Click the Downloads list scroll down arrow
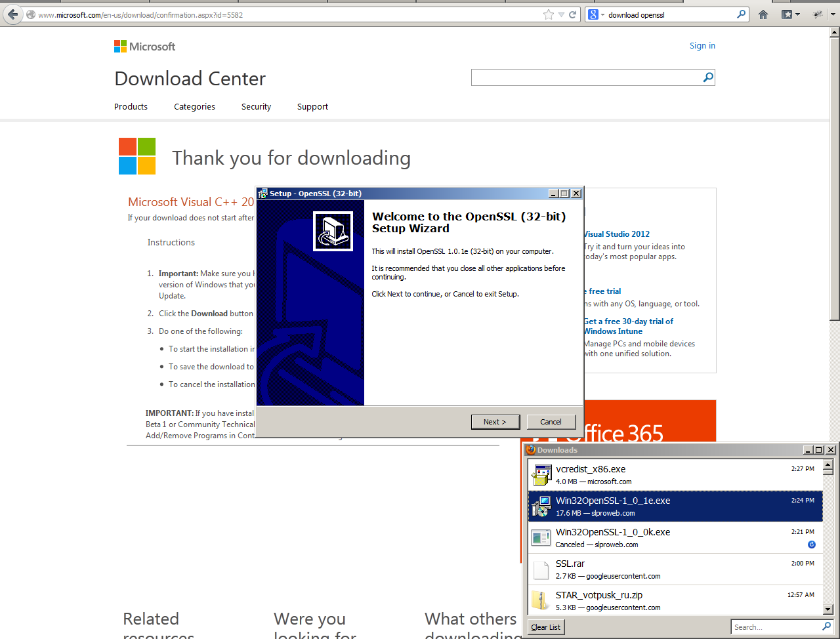840x639 pixels. (828, 609)
